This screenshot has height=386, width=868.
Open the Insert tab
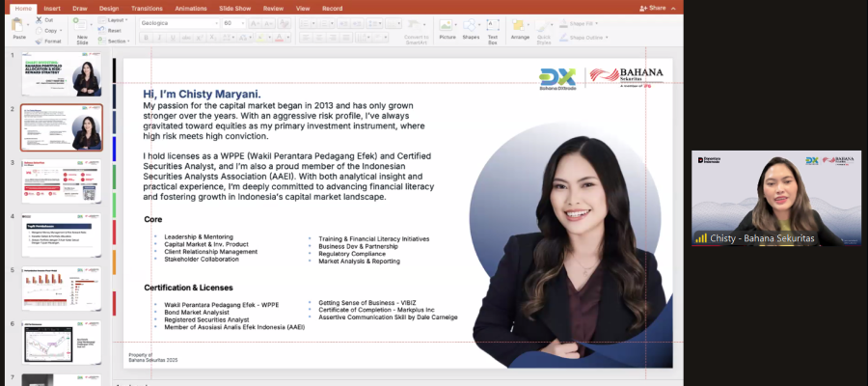(52, 9)
